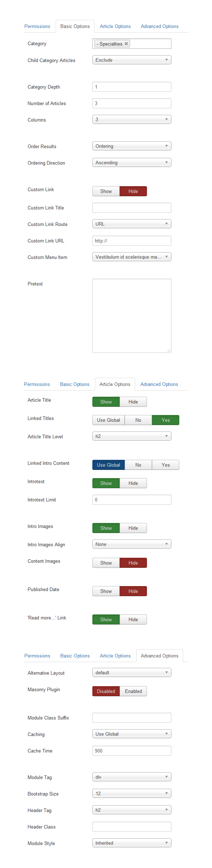Remove the Specialties category tag

point(126,44)
